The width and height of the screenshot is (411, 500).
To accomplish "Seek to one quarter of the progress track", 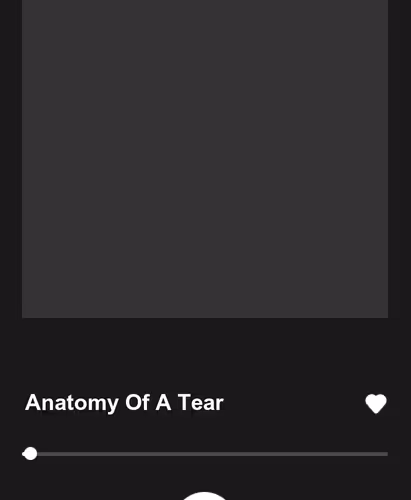I will pyautogui.click(x=113, y=454).
